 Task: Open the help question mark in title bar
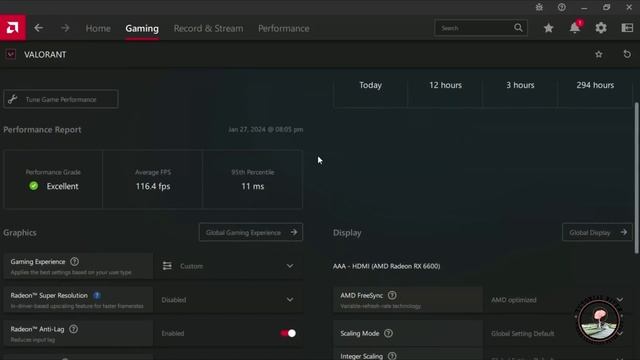click(x=562, y=7)
